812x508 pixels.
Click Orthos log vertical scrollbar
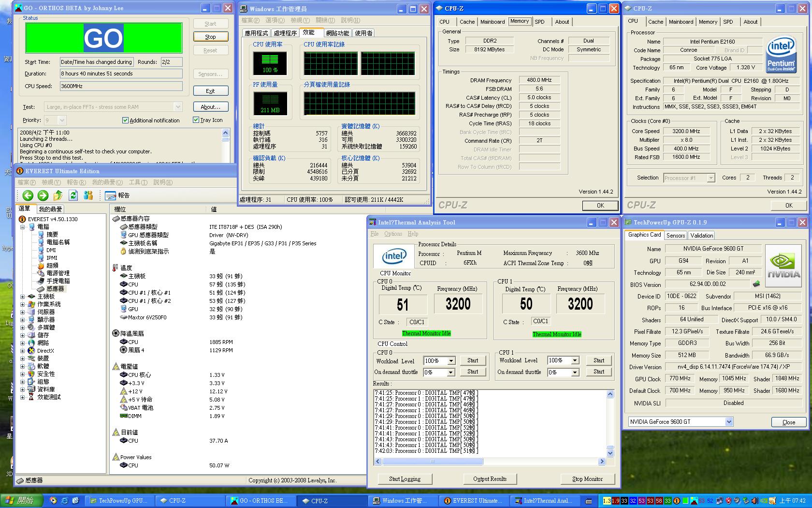226,145
